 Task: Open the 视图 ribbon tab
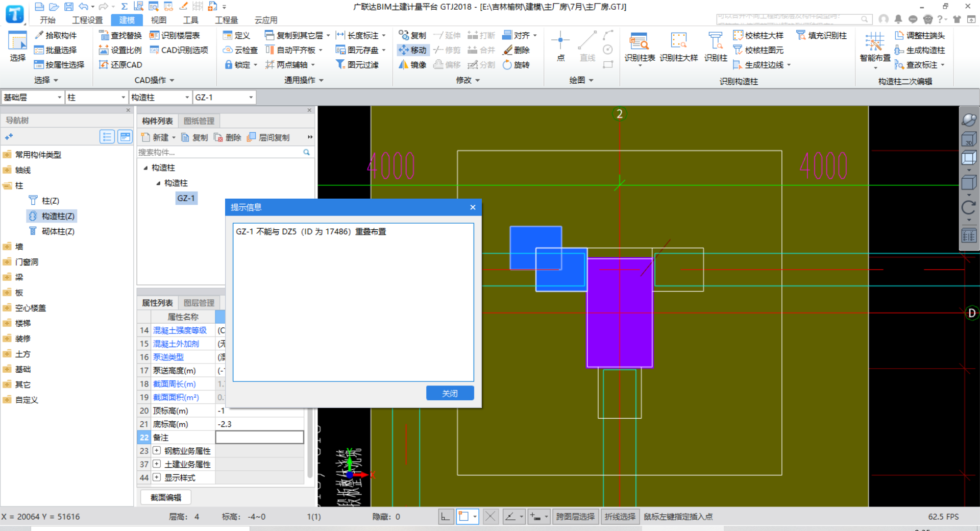click(159, 20)
